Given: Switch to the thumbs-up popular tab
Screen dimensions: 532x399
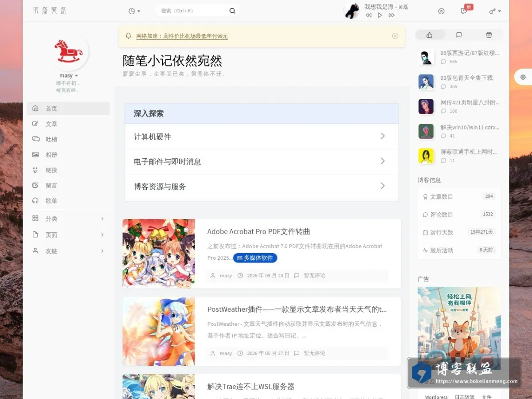Looking at the screenshot, I should [x=430, y=35].
